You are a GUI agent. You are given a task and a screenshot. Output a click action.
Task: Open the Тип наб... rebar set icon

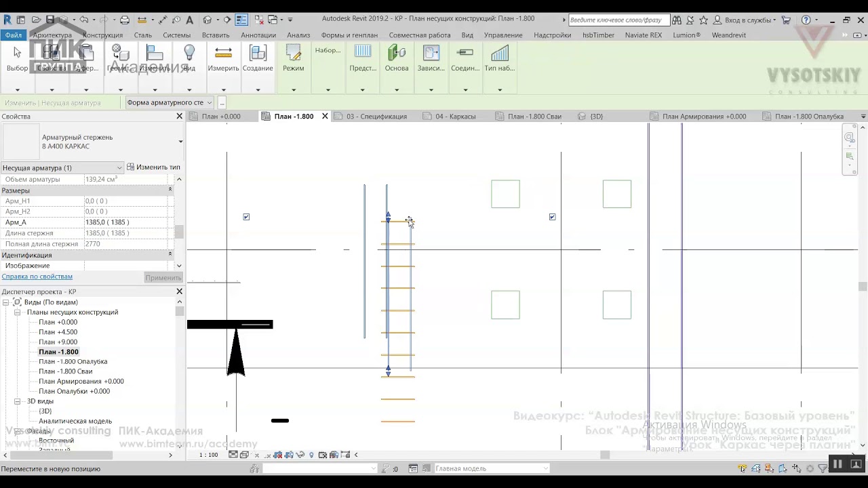click(500, 58)
